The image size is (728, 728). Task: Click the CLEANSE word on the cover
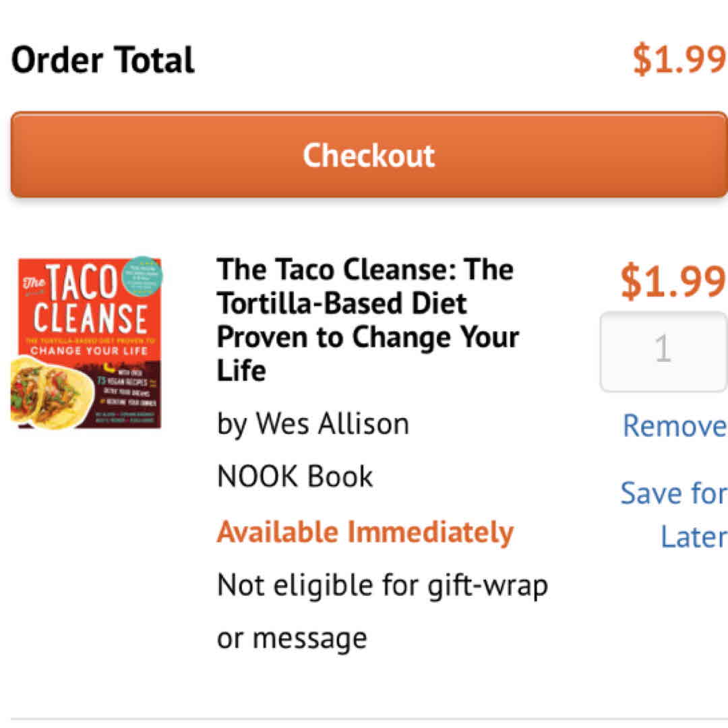(x=90, y=318)
